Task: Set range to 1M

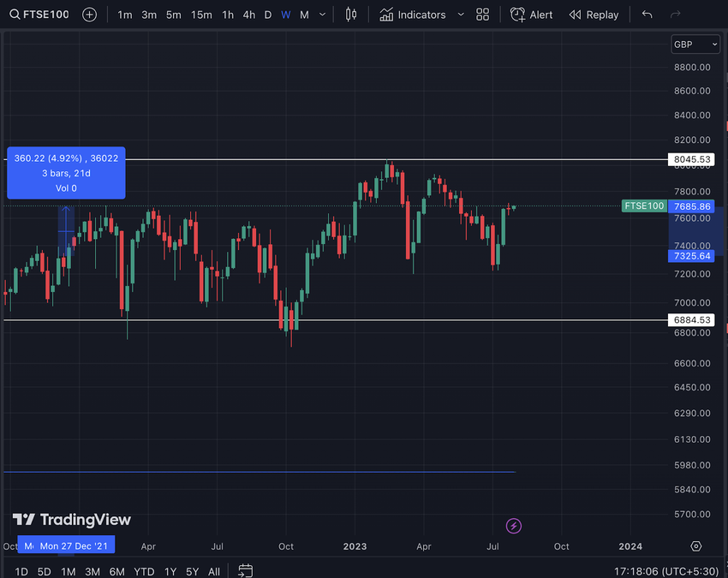Action: (x=69, y=571)
